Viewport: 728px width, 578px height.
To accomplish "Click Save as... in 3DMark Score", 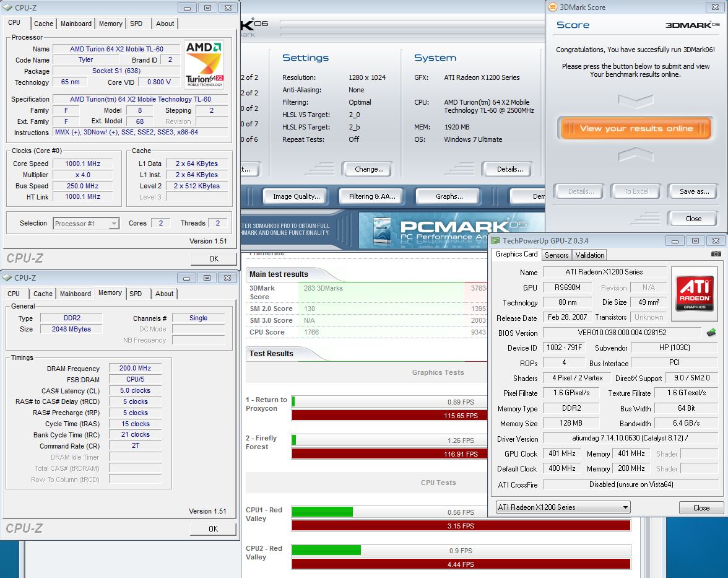I will (x=694, y=191).
